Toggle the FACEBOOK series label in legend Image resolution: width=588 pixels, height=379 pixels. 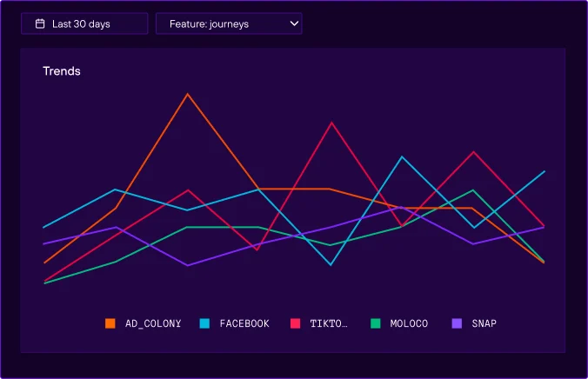pos(244,323)
